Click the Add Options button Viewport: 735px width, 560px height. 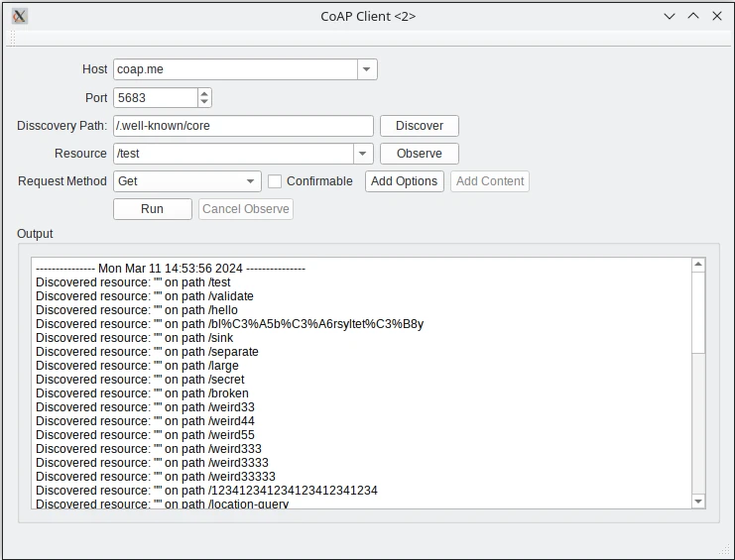pos(404,181)
